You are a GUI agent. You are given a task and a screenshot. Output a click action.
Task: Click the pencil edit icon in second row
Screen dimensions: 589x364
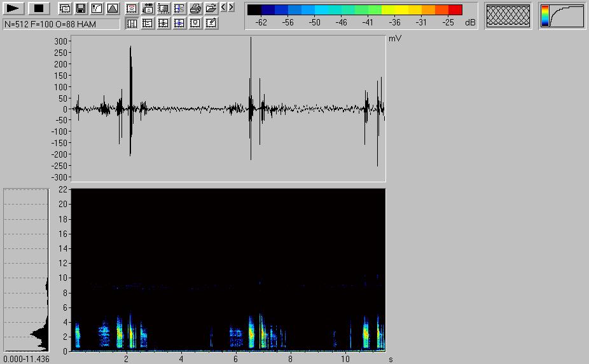pos(211,24)
